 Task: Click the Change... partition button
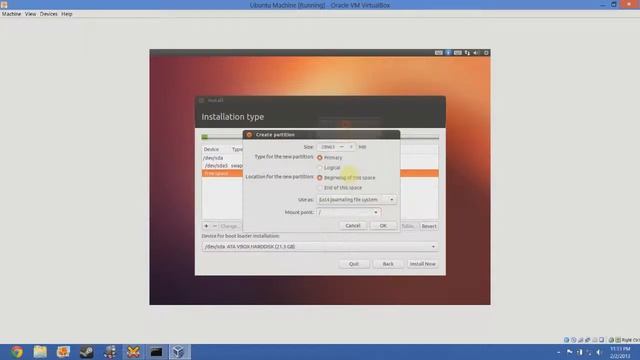point(230,226)
